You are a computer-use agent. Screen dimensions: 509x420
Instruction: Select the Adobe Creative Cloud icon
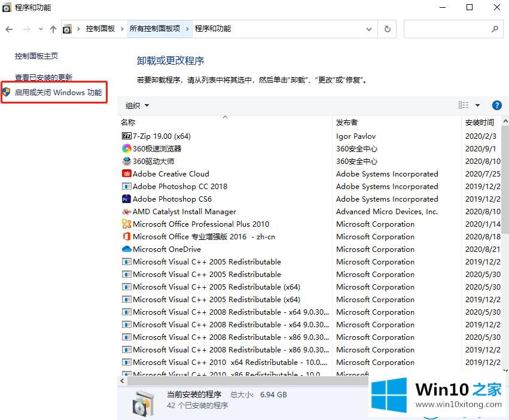[127, 174]
